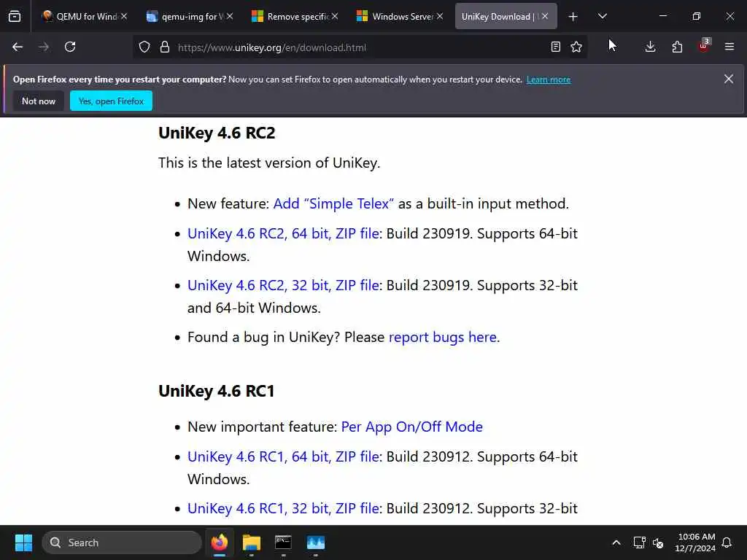This screenshot has width=747, height=560.
Task: Open the terminal app in taskbar
Action: point(283,542)
